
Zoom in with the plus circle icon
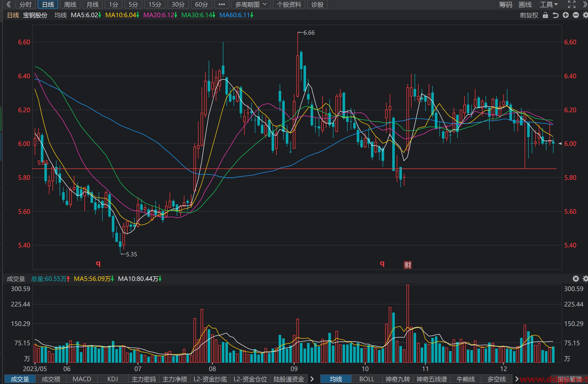(566, 15)
